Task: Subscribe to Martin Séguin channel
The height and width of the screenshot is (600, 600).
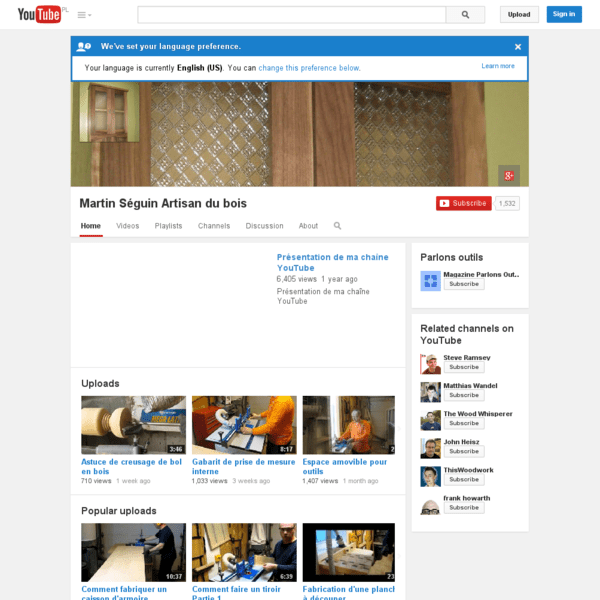Action: 464,203
